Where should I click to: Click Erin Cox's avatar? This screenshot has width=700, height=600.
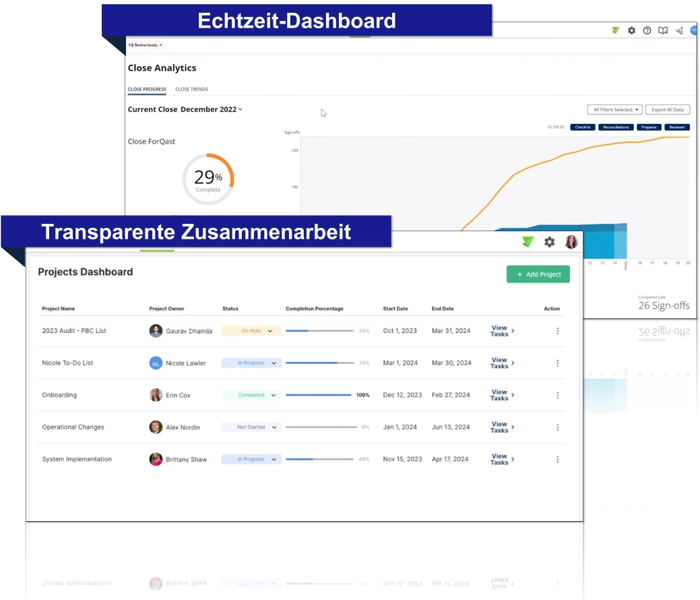coord(156,395)
